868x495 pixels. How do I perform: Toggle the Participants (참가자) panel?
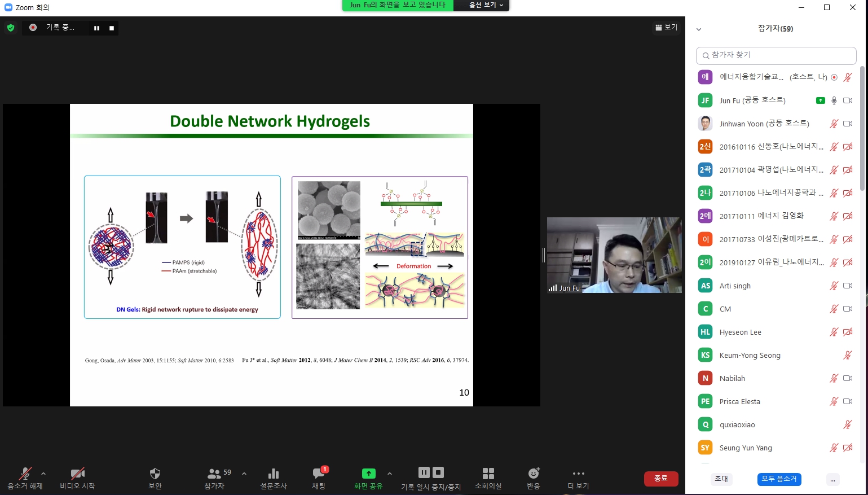click(x=215, y=474)
